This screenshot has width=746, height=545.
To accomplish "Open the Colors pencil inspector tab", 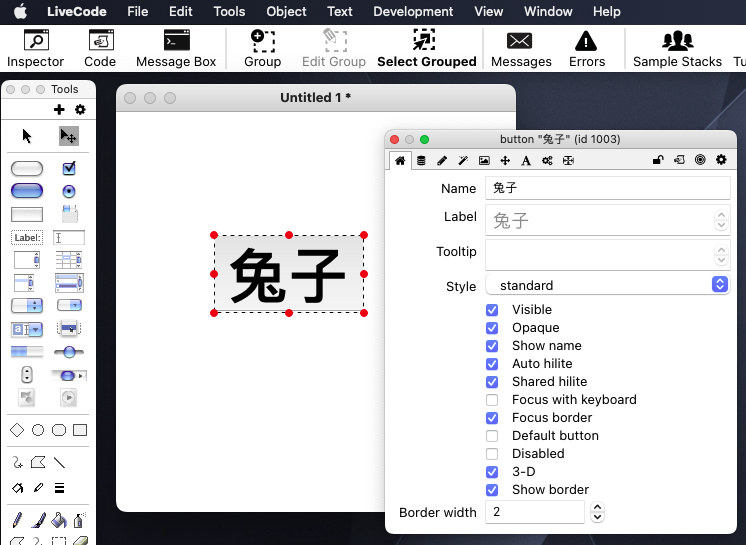I will click(x=442, y=160).
